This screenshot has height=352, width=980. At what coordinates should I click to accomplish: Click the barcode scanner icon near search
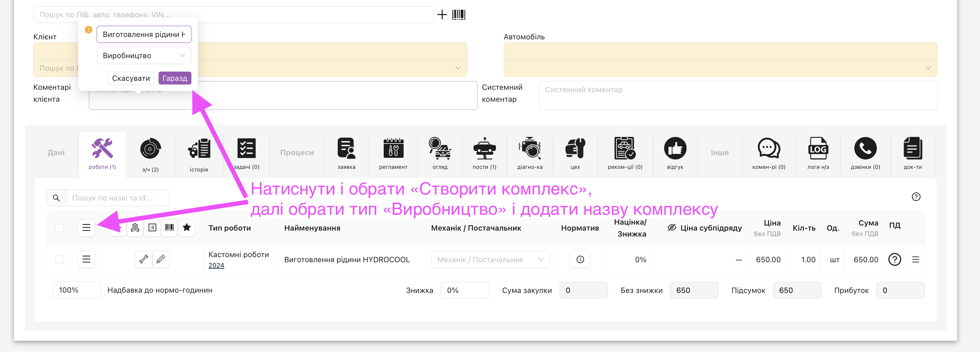click(458, 15)
